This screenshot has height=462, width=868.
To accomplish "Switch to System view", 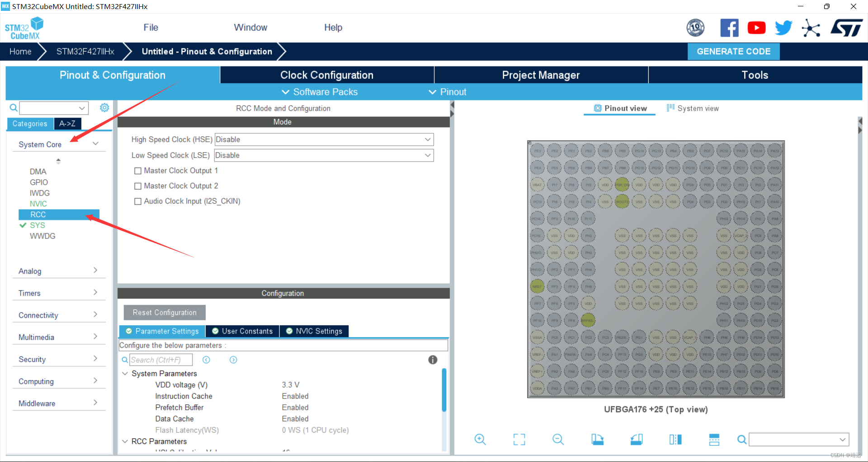I will pyautogui.click(x=693, y=108).
